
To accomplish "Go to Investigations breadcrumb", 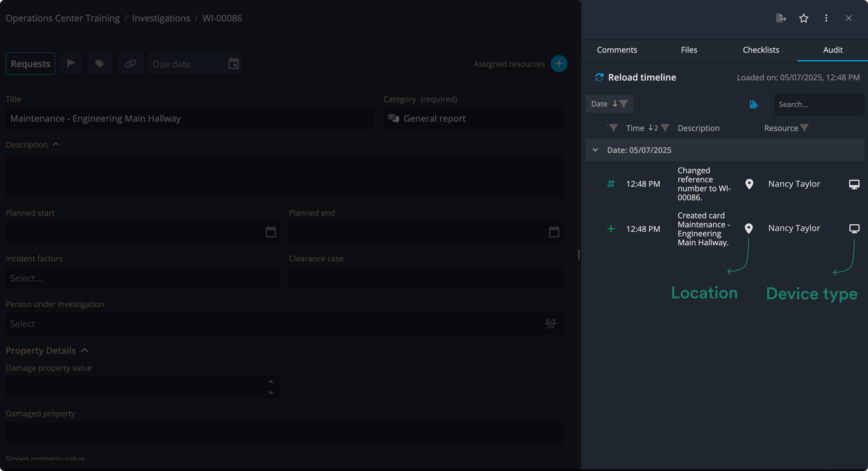I will click(161, 18).
